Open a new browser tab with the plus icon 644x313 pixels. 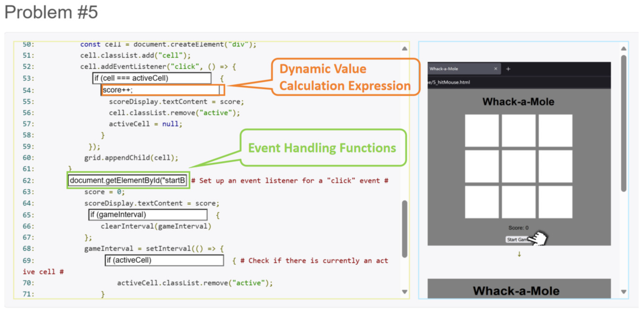(x=508, y=69)
